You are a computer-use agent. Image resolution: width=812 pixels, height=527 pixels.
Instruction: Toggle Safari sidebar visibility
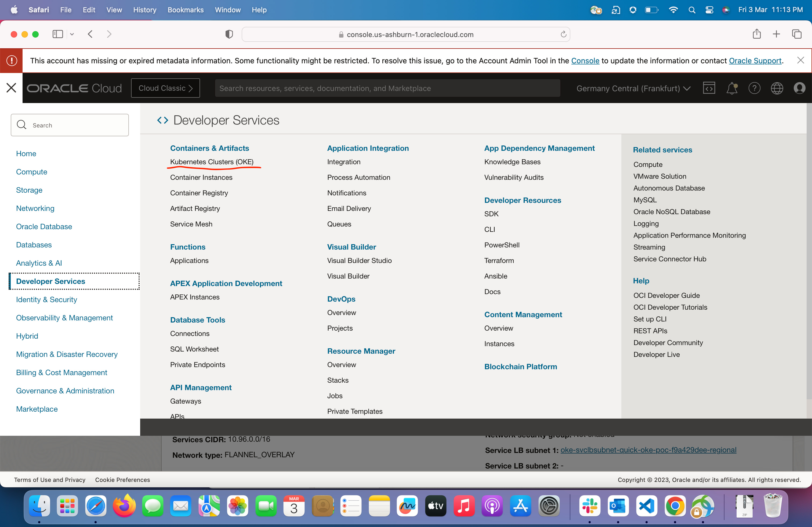[58, 34]
